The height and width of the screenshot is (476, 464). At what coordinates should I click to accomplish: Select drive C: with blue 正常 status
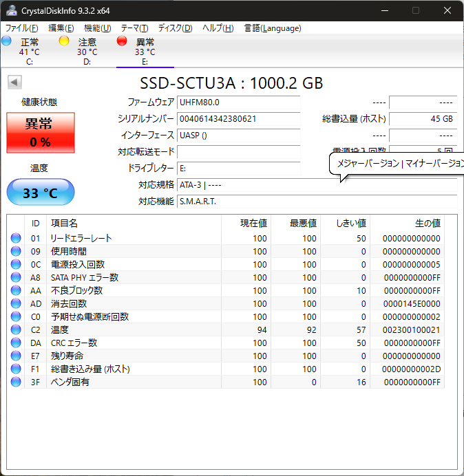(29, 51)
